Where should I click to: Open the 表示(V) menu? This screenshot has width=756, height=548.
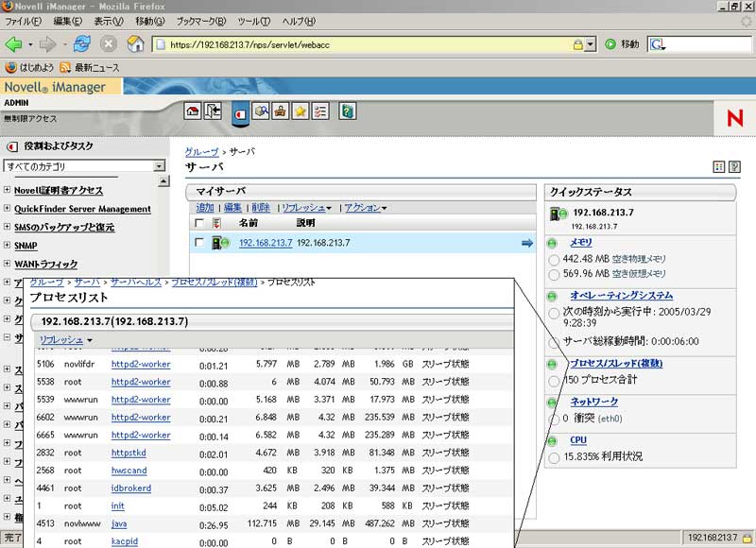[x=109, y=21]
